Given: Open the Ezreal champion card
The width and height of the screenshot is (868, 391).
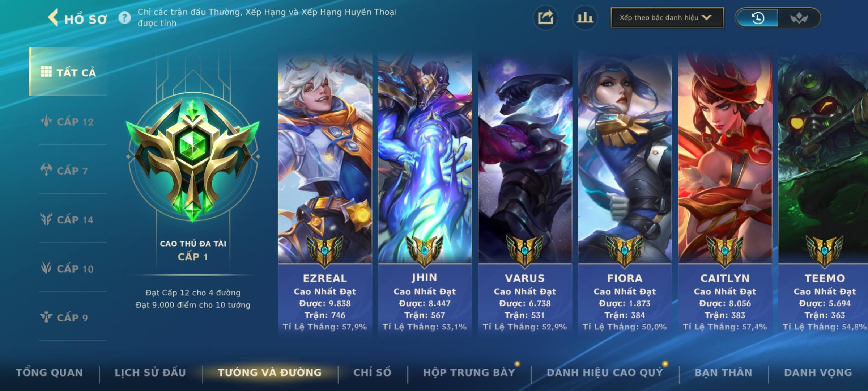Looking at the screenshot, I should (x=325, y=194).
